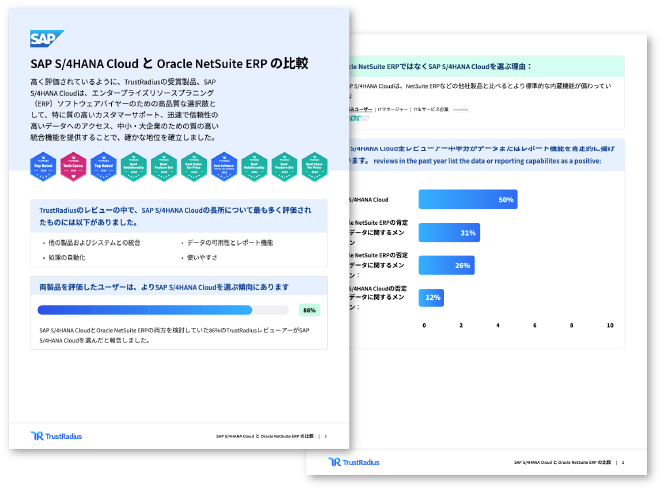This screenshot has height=490, width=662.
Task: Click the page two footer title text
Action: click(562, 462)
